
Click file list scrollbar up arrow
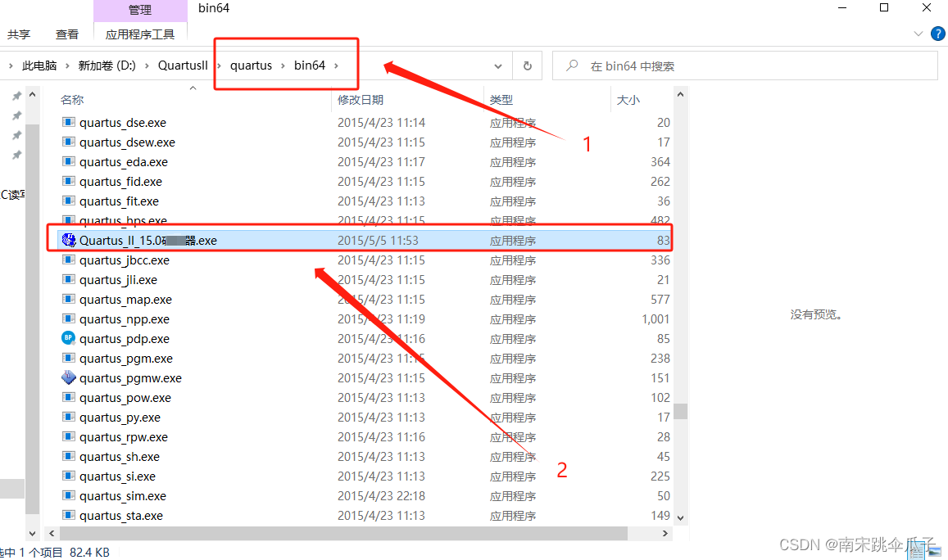(681, 94)
